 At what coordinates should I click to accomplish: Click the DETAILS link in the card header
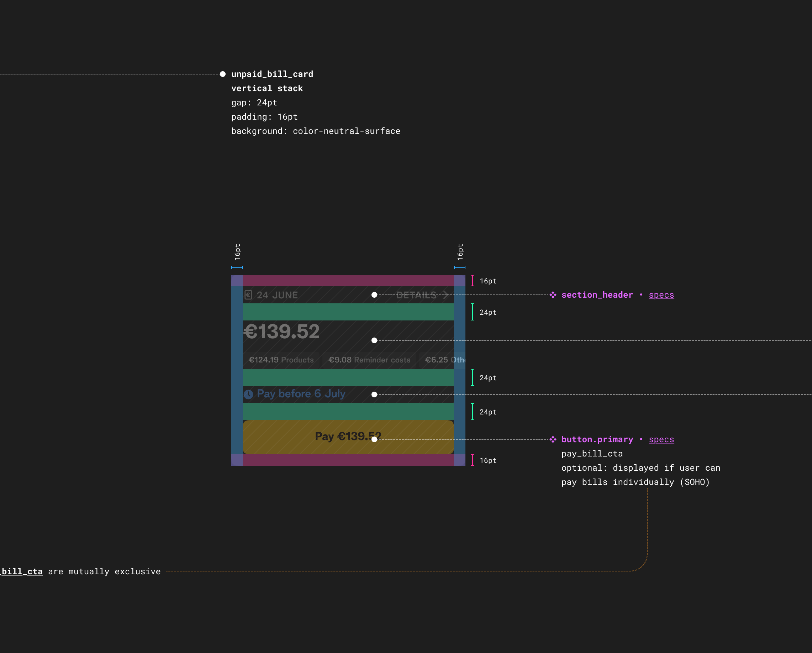pos(416,296)
